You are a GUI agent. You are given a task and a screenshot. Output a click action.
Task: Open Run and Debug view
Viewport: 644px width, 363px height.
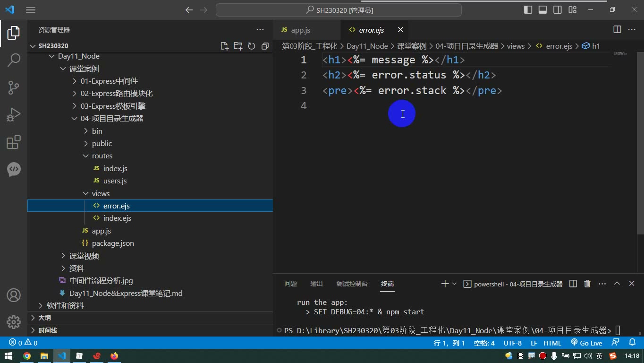click(14, 115)
